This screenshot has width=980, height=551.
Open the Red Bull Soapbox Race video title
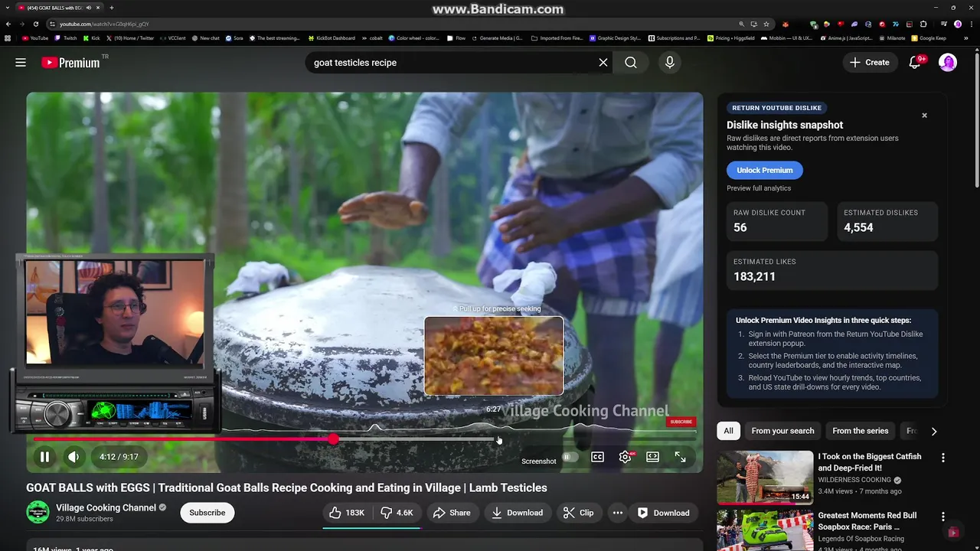point(867,521)
